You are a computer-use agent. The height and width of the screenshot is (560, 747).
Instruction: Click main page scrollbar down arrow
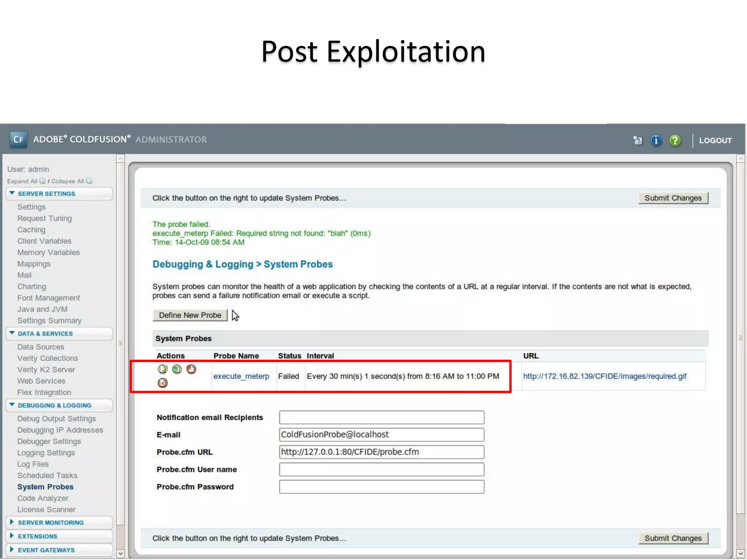(740, 553)
